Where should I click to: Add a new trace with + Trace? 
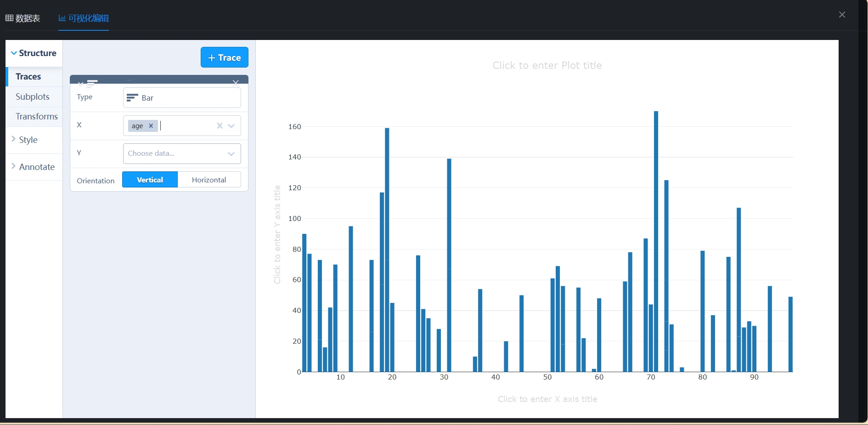[x=225, y=57]
